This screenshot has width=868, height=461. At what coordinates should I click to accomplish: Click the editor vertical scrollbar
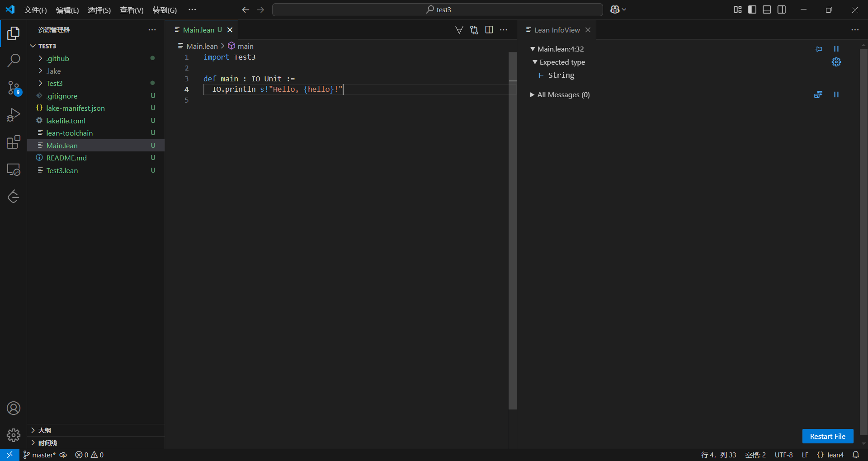512,226
